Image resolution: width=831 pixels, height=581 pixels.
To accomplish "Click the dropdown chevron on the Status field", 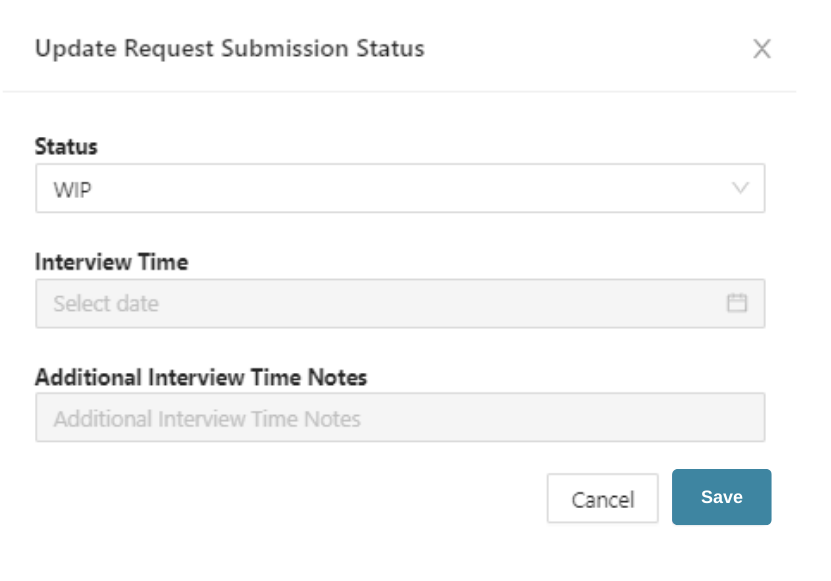I will pos(738,188).
